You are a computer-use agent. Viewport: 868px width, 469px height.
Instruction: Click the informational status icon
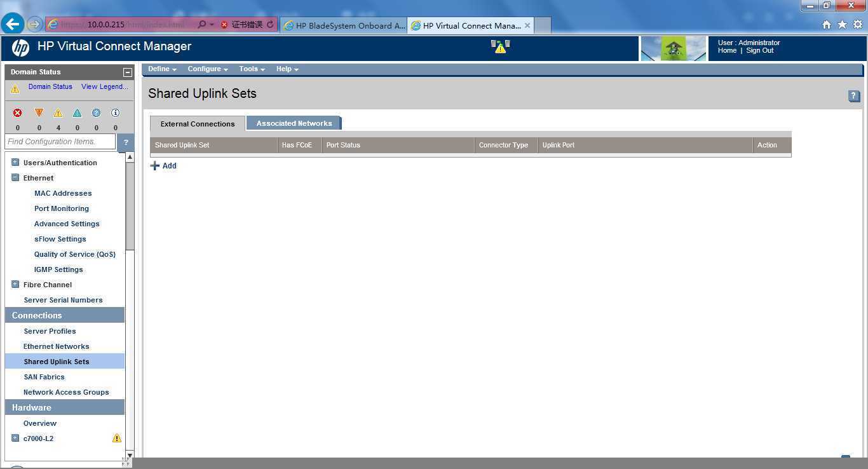pyautogui.click(x=115, y=112)
